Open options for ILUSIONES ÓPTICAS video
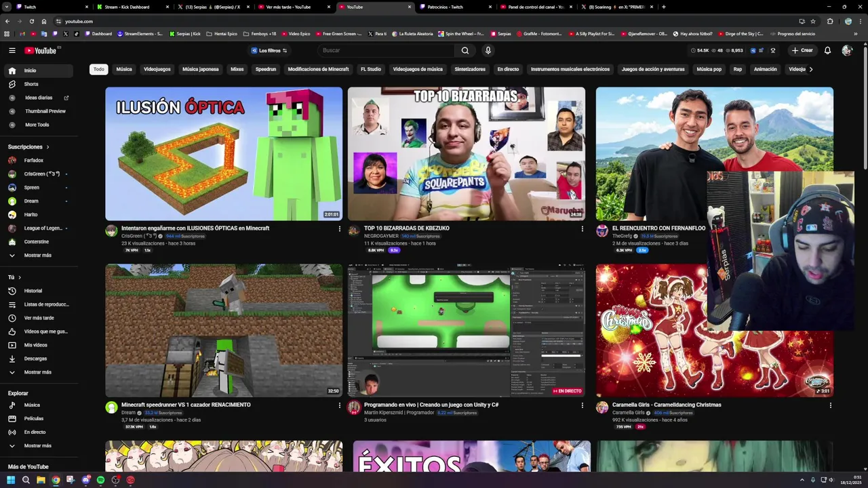 (340, 229)
